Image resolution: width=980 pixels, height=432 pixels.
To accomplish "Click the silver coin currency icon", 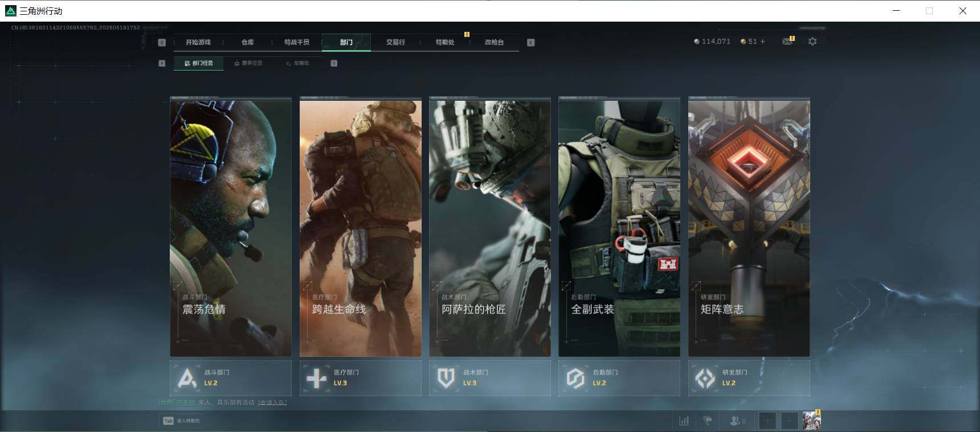I will tap(696, 42).
